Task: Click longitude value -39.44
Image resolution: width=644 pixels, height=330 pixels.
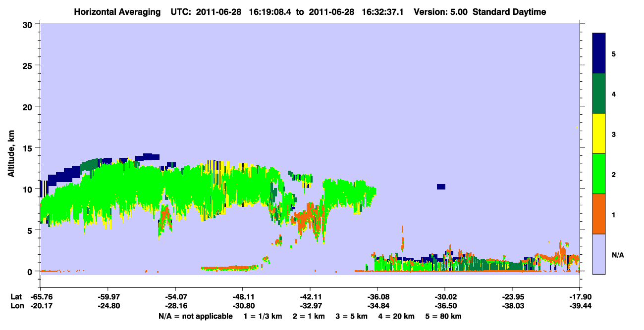Action: (580, 306)
